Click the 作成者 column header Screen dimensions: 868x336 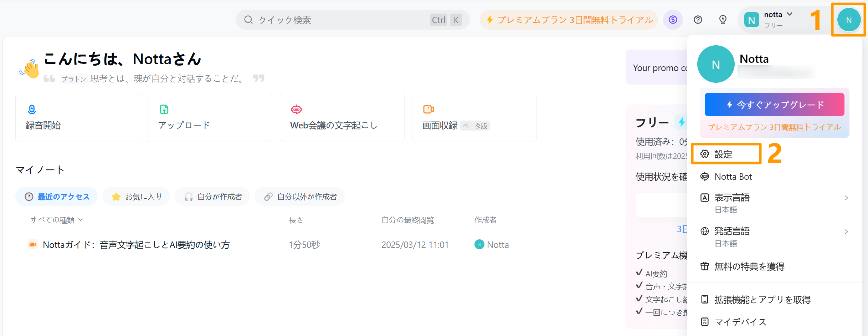486,220
